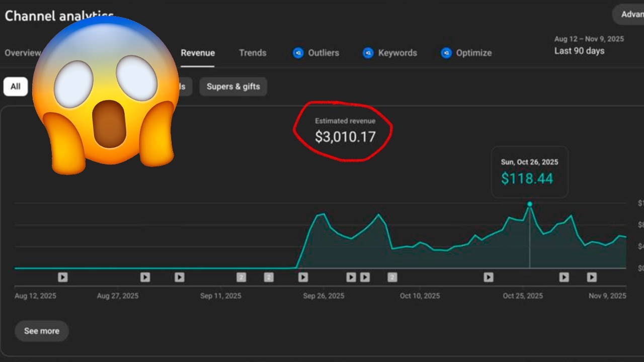Click the Oct 25, 2025 axis label
Screen dimensions: 644x362
523,296
